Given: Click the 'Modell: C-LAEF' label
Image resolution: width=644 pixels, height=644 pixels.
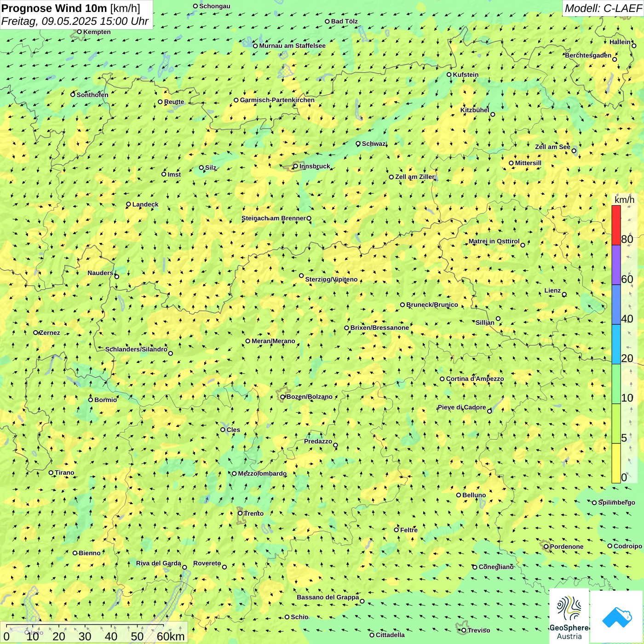Looking at the screenshot, I should coord(603,8).
